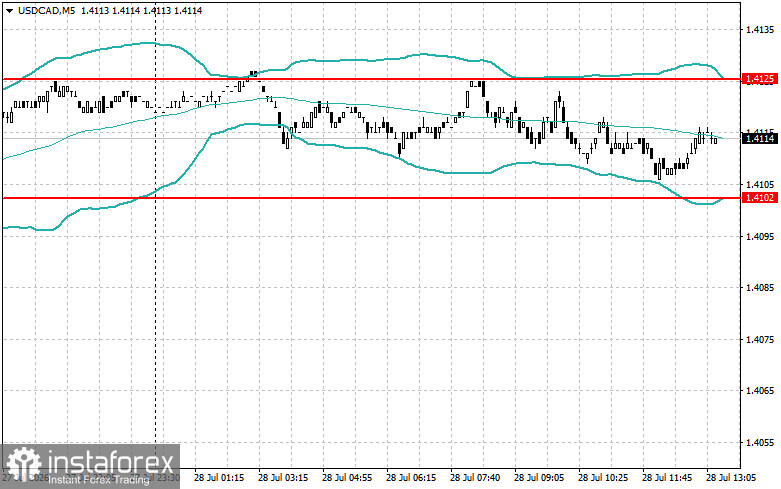Screen dimensions: 781x489
Task: Click the 1.4055 price axis value
Action: point(760,442)
